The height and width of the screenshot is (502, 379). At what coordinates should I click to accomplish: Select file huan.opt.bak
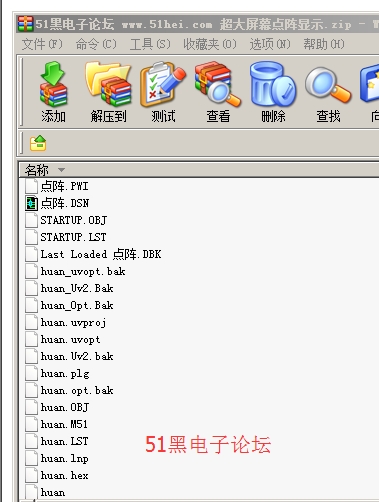tap(77, 390)
